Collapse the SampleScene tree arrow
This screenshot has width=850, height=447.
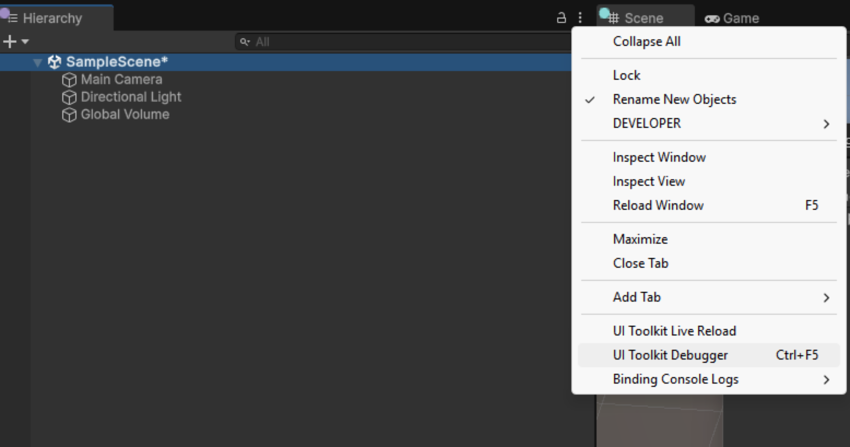click(x=37, y=62)
